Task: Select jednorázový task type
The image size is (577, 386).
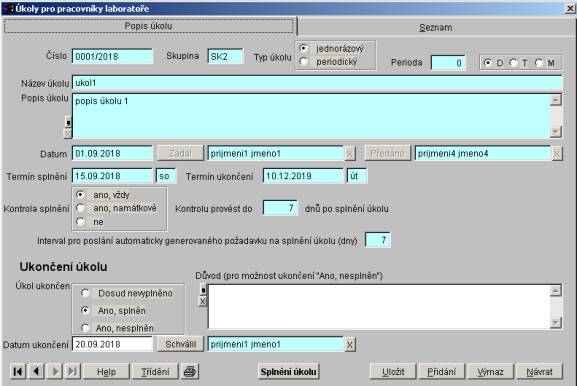Action: point(304,48)
